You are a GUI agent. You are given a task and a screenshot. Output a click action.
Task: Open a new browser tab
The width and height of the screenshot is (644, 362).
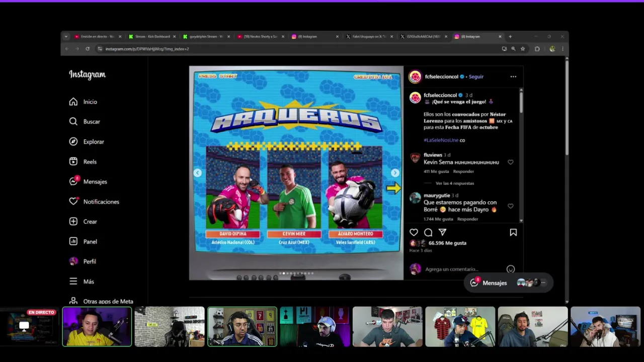pos(510,36)
